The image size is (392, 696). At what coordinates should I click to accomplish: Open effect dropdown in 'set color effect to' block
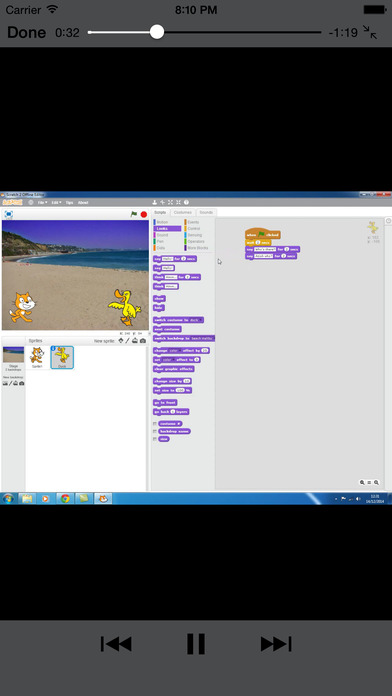(x=168, y=360)
